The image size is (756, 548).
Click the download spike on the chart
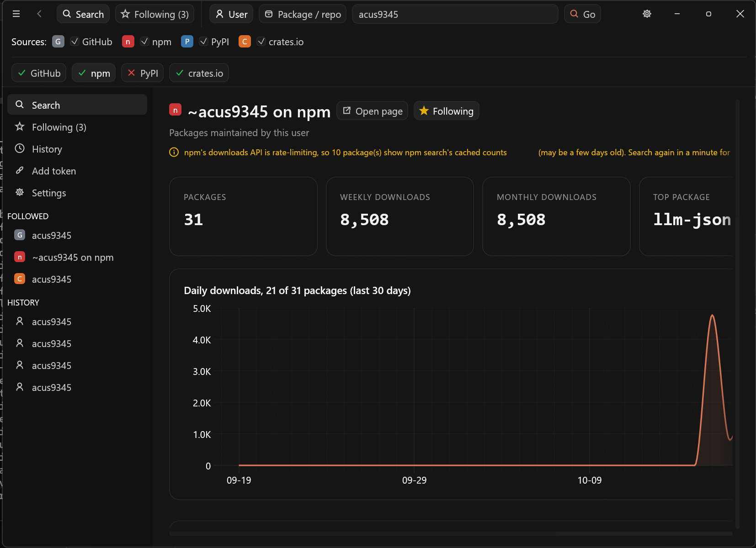(x=712, y=316)
